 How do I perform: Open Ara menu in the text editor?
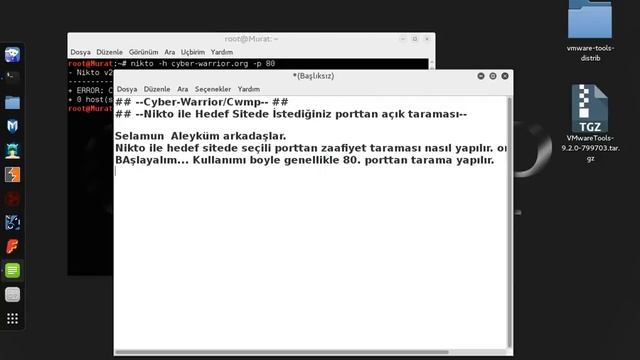tap(182, 89)
